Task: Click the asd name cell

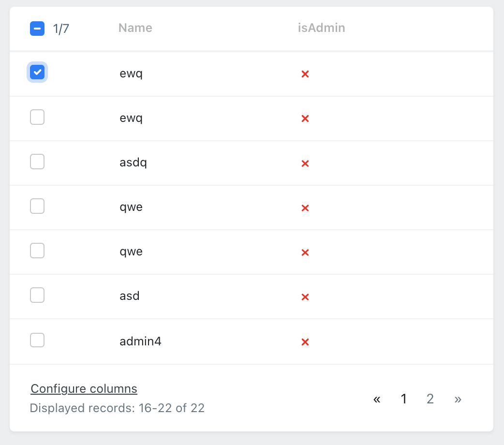Action: pyautogui.click(x=130, y=296)
